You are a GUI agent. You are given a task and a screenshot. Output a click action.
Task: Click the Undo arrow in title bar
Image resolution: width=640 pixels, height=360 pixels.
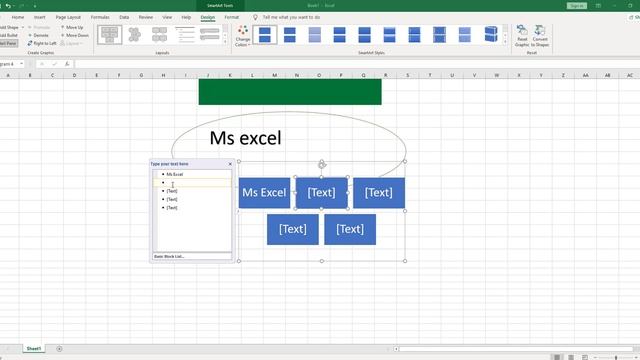click(x=8, y=6)
